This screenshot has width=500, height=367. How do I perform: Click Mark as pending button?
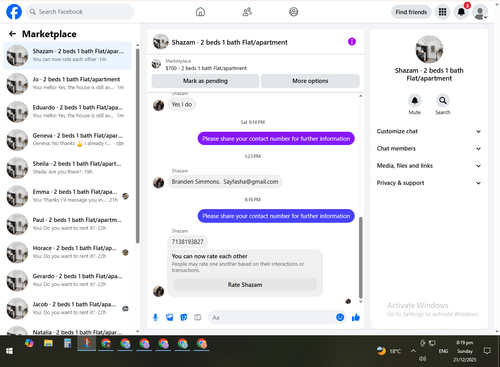point(205,81)
